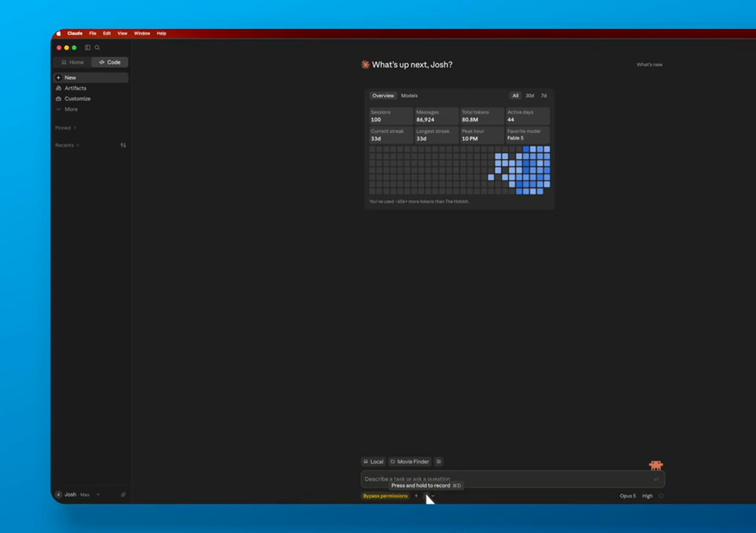
Task: Click the circle usage indicator beside High
Action: 661,496
